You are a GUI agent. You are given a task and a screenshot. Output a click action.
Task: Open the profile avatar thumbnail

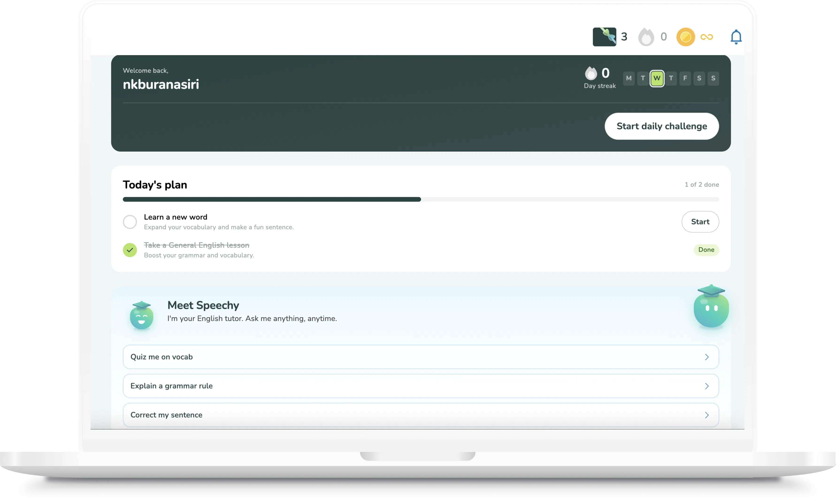coord(604,37)
